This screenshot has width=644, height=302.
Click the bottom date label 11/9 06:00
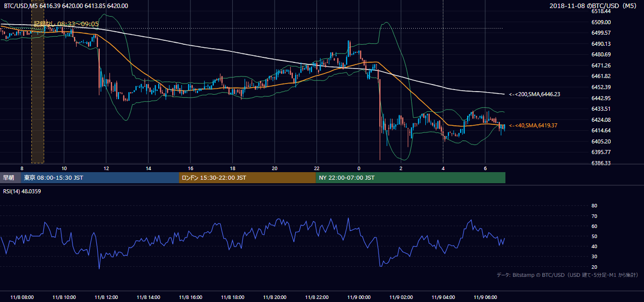pyautogui.click(x=485, y=297)
